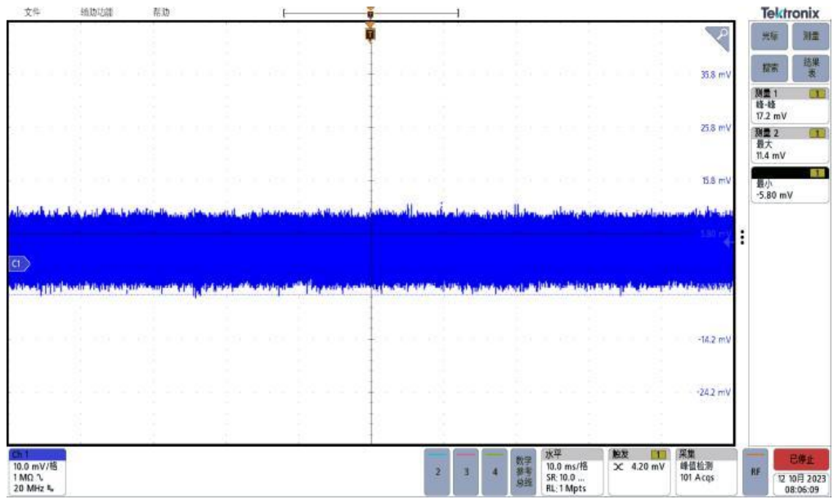Viewport: 838px width, 504px height.
Task: Click the RL: 1 Mpts record length text
Action: point(566,488)
